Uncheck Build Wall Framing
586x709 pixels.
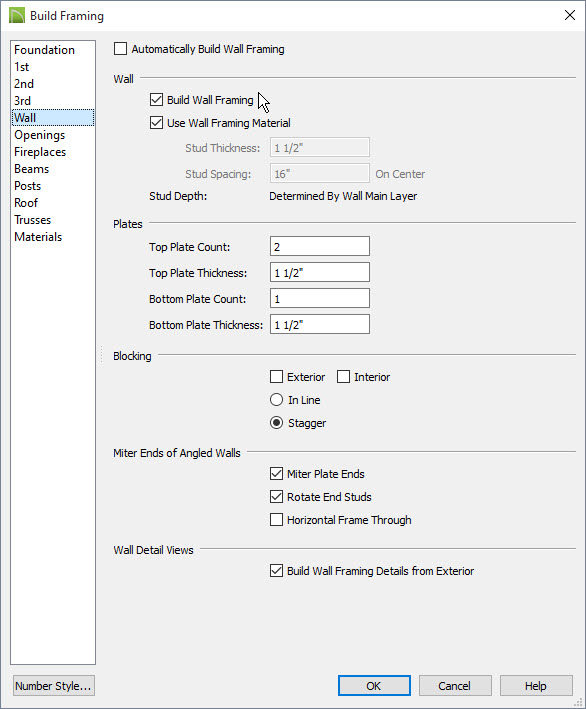point(156,100)
